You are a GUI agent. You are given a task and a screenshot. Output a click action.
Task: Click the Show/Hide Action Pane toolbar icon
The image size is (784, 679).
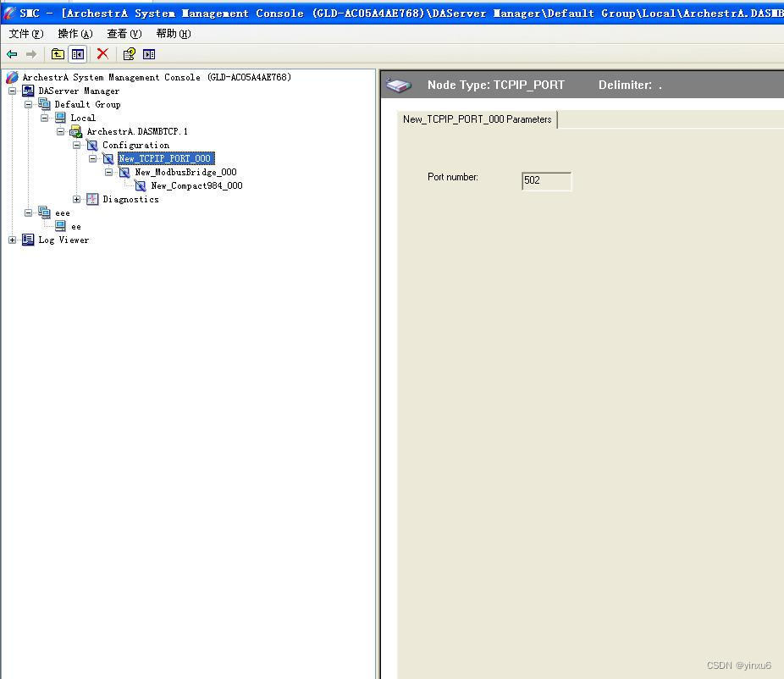(150, 53)
